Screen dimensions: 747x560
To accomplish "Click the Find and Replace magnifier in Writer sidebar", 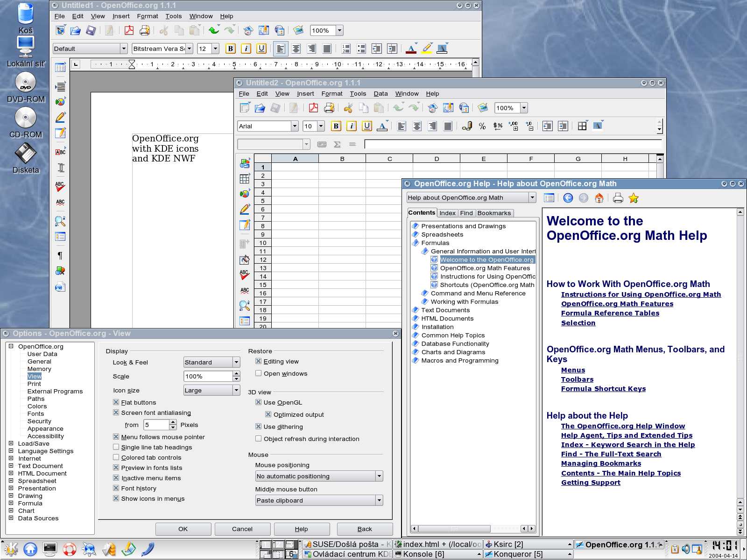I will coord(60,221).
